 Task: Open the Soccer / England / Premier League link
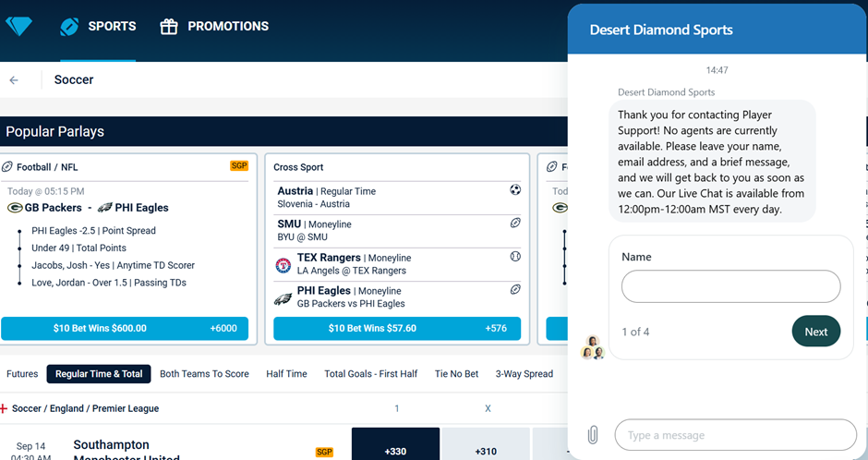[x=85, y=408]
